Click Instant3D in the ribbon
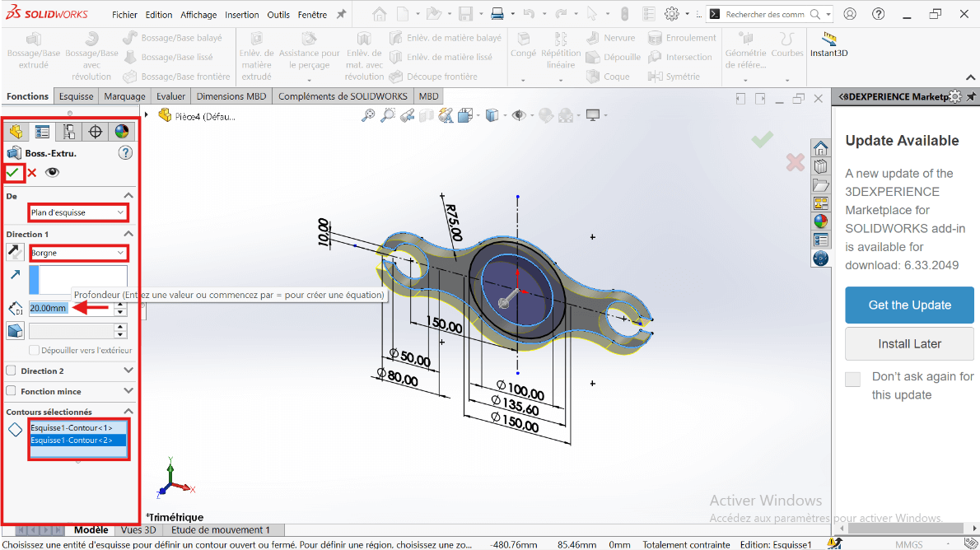 pyautogui.click(x=828, y=44)
